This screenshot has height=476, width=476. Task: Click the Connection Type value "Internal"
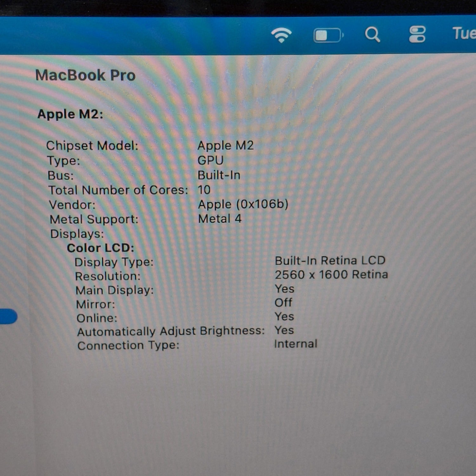coord(296,344)
